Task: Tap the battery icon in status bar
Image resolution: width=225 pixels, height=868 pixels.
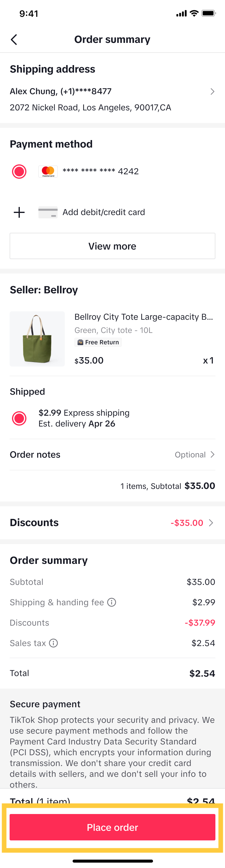Action: [208, 13]
